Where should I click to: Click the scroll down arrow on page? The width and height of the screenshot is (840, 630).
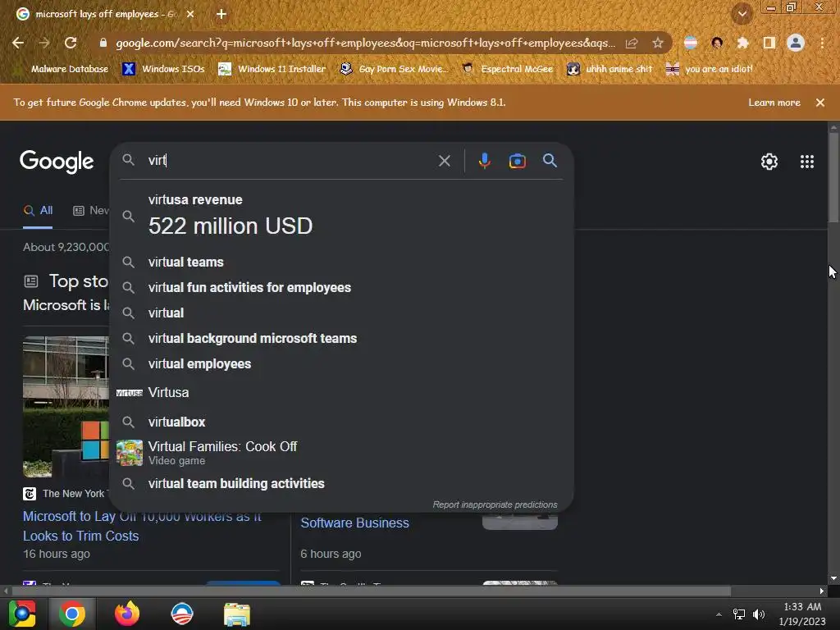pos(833,578)
